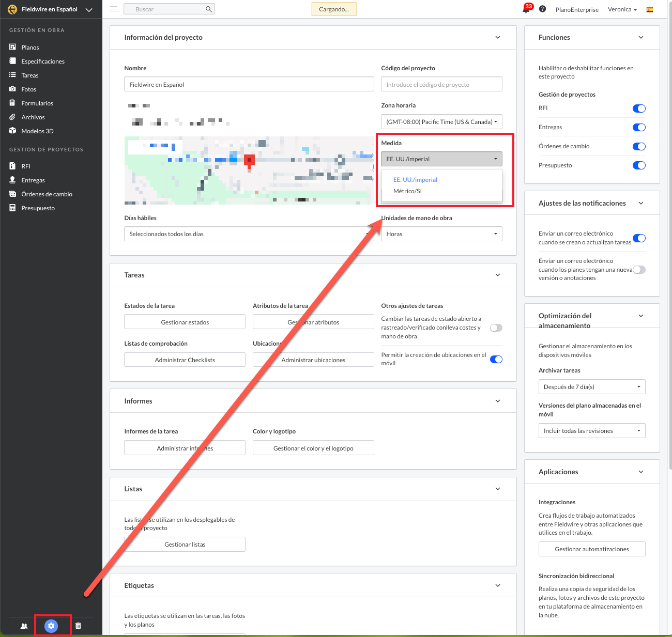Collapse the Aplicaciones panel

click(641, 472)
